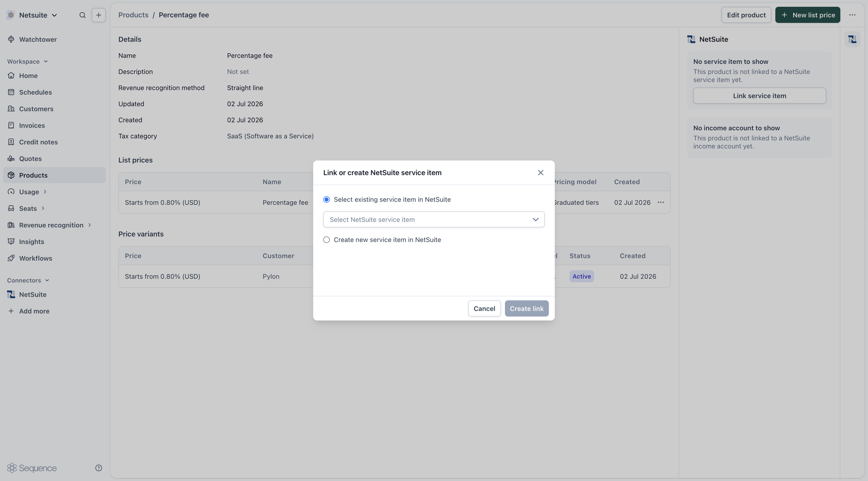Click the search magnifier icon

pos(82,15)
